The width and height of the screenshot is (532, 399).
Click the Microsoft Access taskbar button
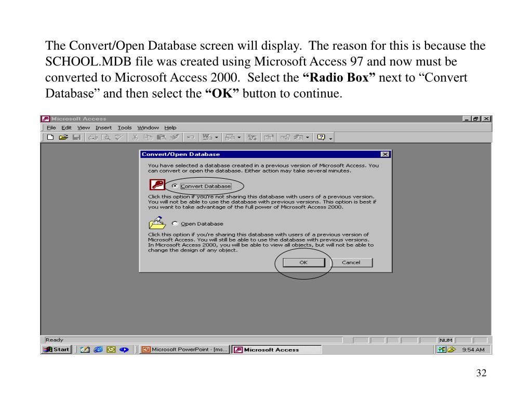click(x=276, y=350)
